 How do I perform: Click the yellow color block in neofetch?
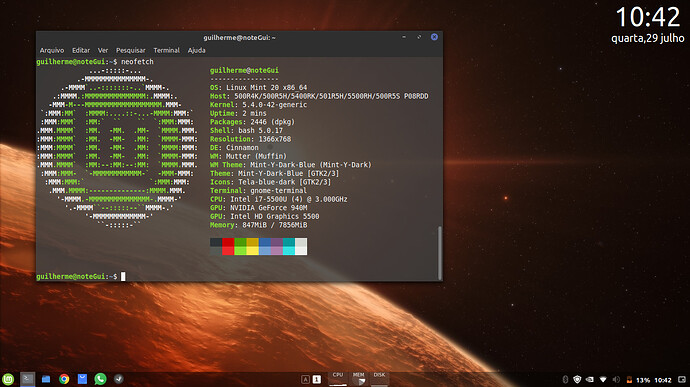[253, 246]
